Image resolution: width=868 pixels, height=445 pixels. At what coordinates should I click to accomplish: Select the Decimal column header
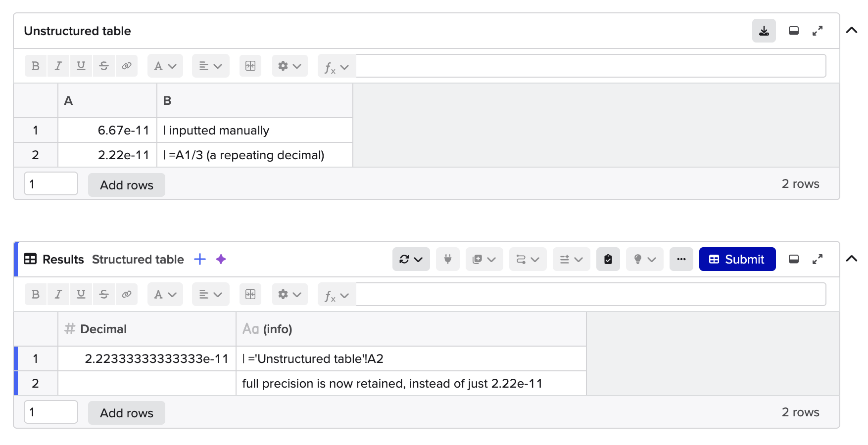point(147,329)
